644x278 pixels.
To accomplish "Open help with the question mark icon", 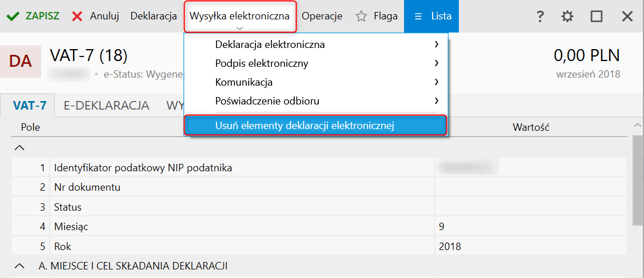I will [539, 17].
